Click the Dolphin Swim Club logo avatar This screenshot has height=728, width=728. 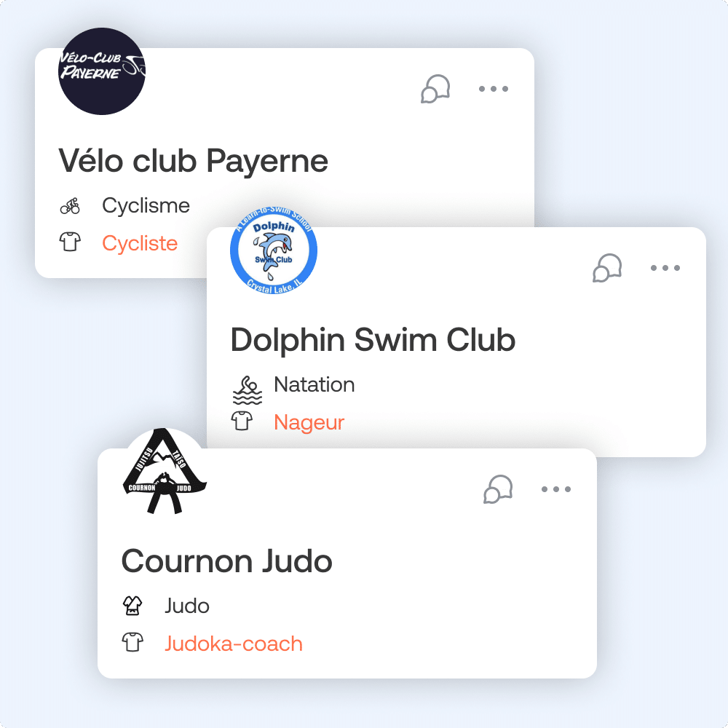(x=274, y=251)
